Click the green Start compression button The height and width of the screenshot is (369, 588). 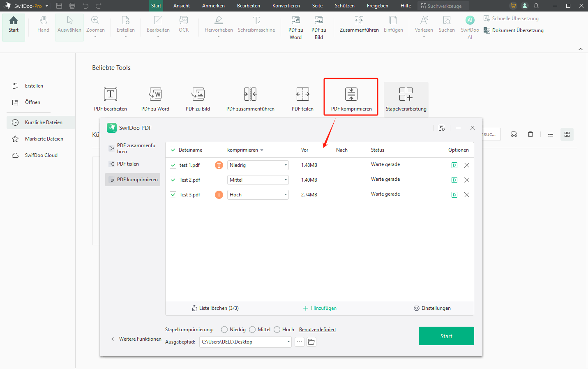[x=446, y=336]
